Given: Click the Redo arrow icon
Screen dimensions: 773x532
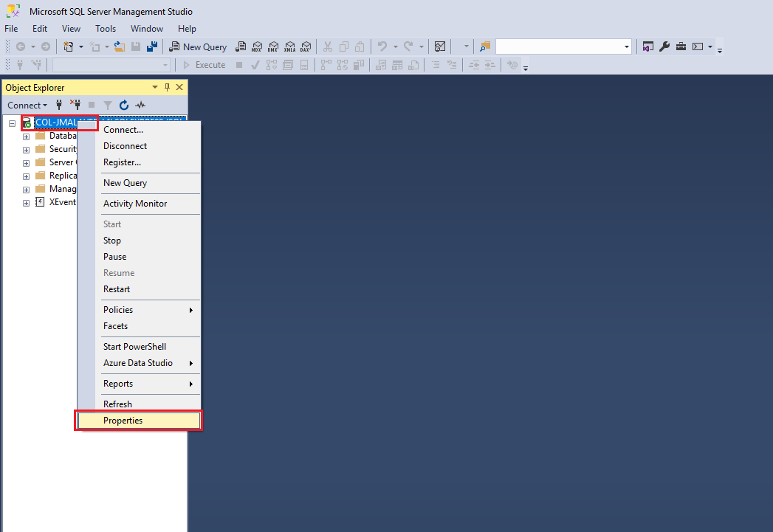Looking at the screenshot, I should (x=408, y=46).
